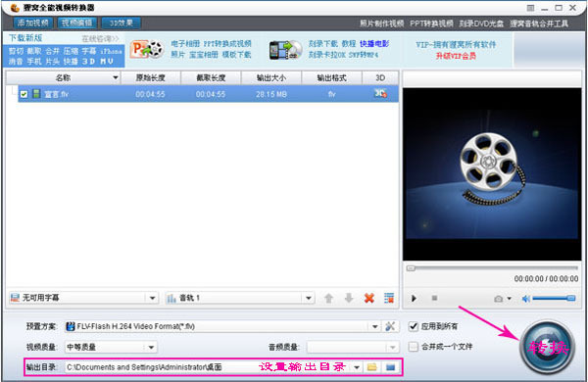Expand the 预置方案 format dropdown
Image resolution: width=588 pixels, height=382 pixels.
point(374,326)
